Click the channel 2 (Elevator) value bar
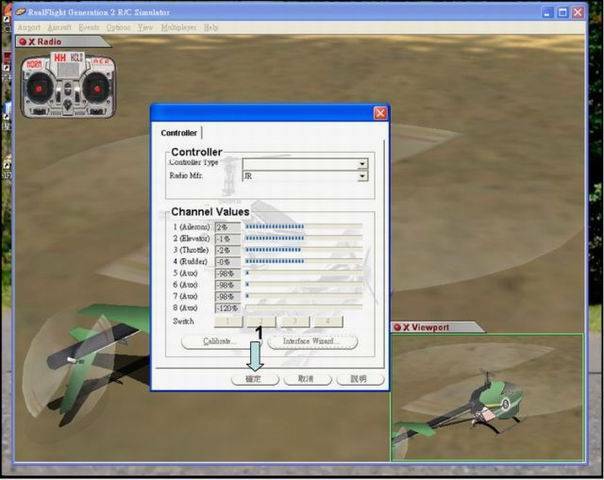 tap(304, 238)
